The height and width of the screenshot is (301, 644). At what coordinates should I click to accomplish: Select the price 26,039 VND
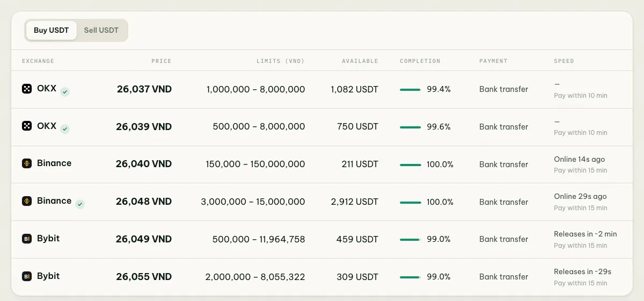[144, 127]
